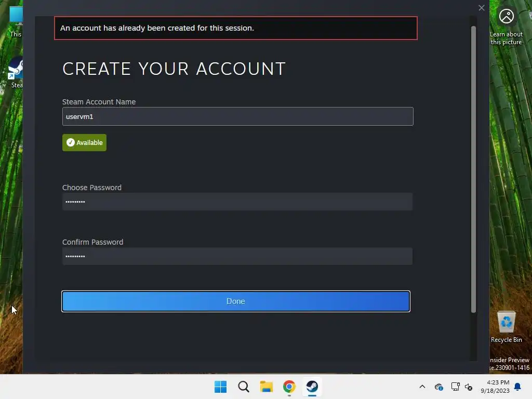Select the Steam desktop shortcut icon
532x399 pixels.
click(16, 72)
